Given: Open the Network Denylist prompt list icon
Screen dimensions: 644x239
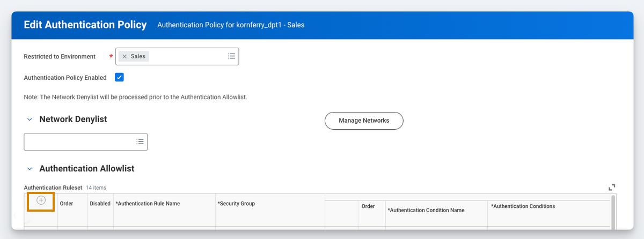Looking at the screenshot, I should (x=140, y=141).
